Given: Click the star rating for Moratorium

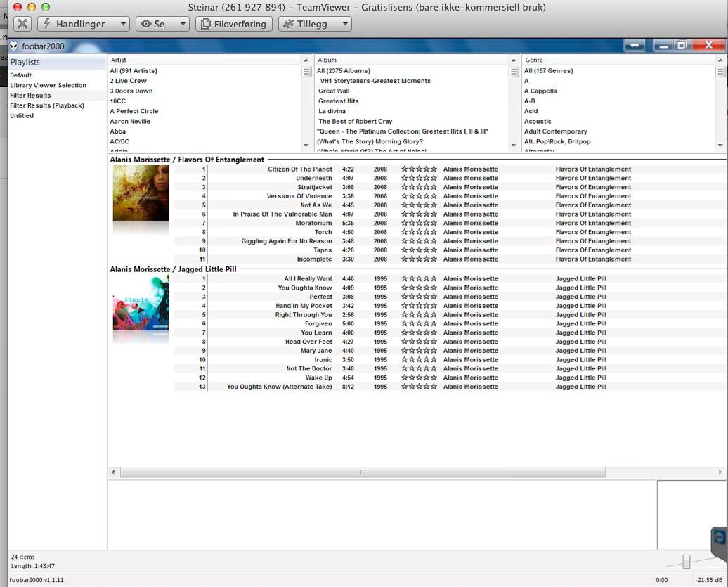Looking at the screenshot, I should [x=420, y=224].
